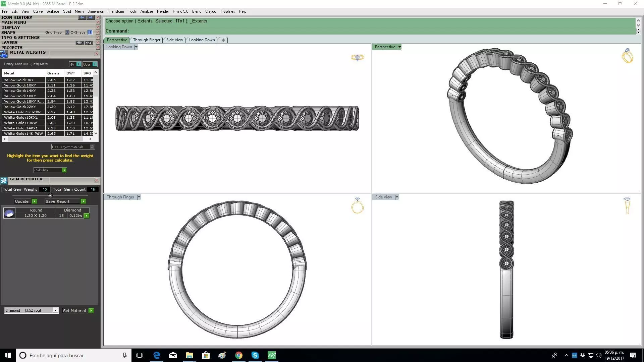Open the Curve menu
Image resolution: width=644 pixels, height=362 pixels.
(38, 11)
